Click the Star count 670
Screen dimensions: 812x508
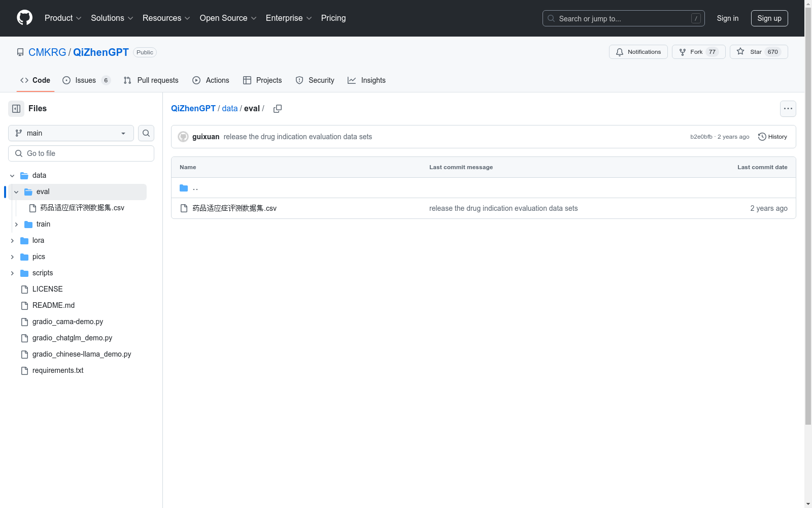tap(773, 52)
